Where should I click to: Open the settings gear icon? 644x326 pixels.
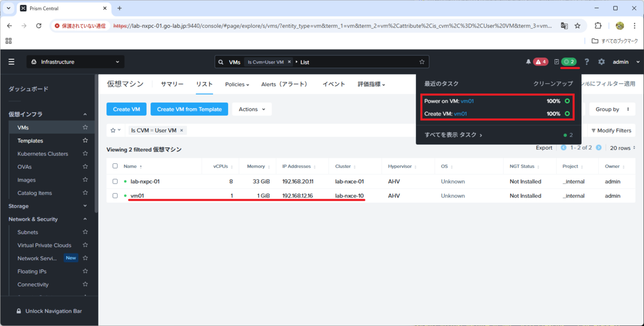tap(602, 62)
